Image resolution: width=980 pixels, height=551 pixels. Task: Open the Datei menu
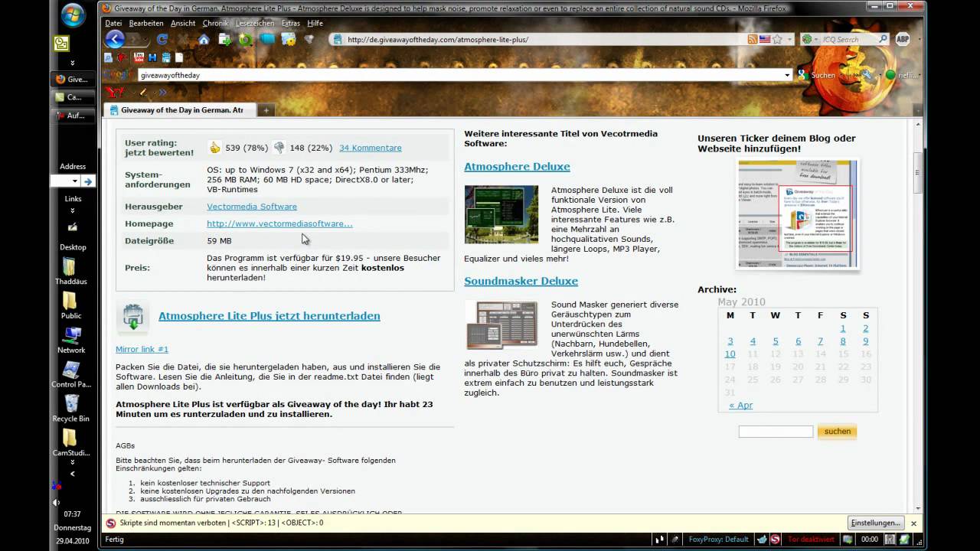[113, 23]
